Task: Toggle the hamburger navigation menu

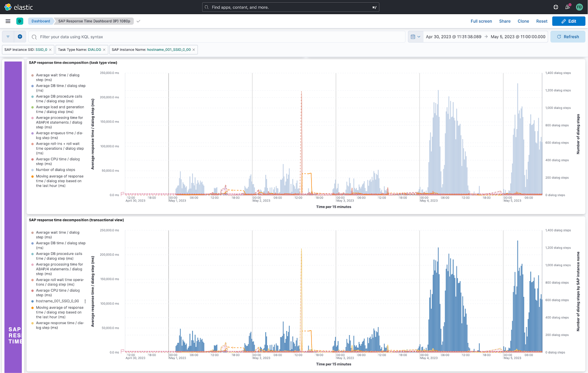Action: pyautogui.click(x=8, y=21)
